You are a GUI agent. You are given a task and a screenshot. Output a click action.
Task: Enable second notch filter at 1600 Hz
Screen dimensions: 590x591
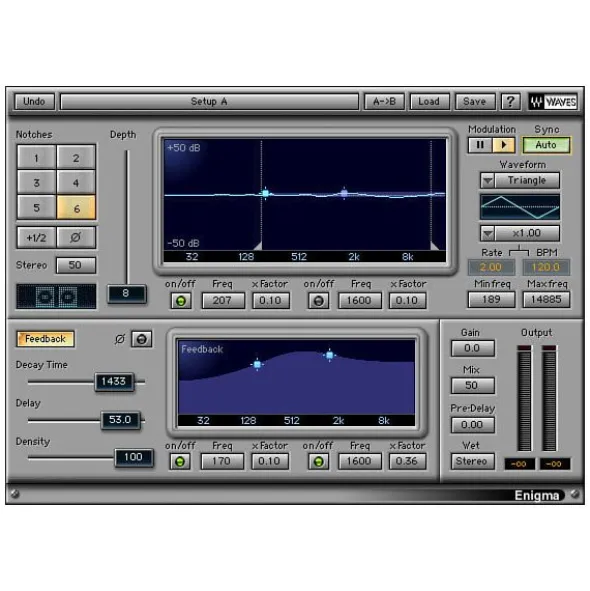pyautogui.click(x=319, y=301)
